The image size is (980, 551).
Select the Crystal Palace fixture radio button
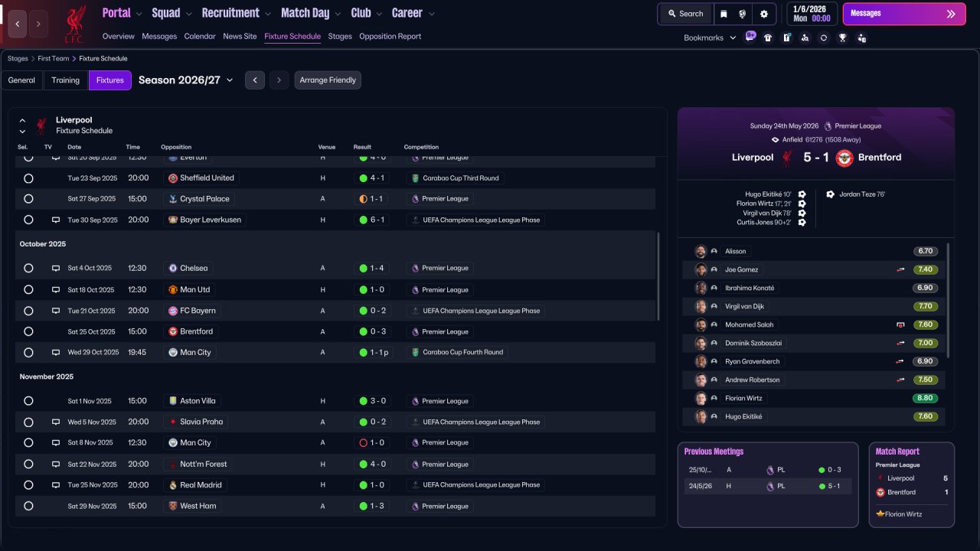click(x=28, y=199)
